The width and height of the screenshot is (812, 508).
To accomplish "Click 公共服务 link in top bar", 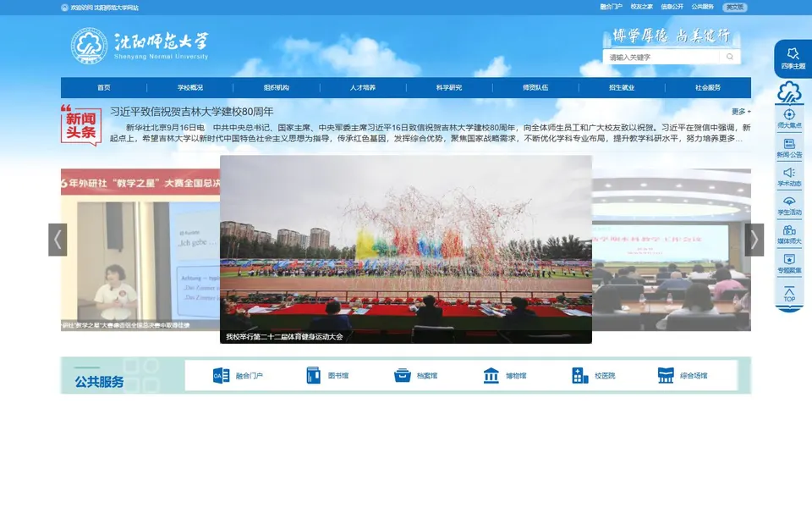I will [703, 7].
